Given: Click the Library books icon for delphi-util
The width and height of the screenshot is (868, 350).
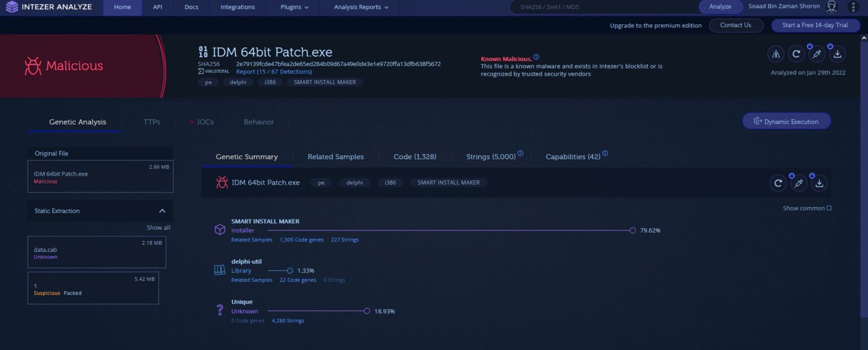Looking at the screenshot, I should click(220, 270).
